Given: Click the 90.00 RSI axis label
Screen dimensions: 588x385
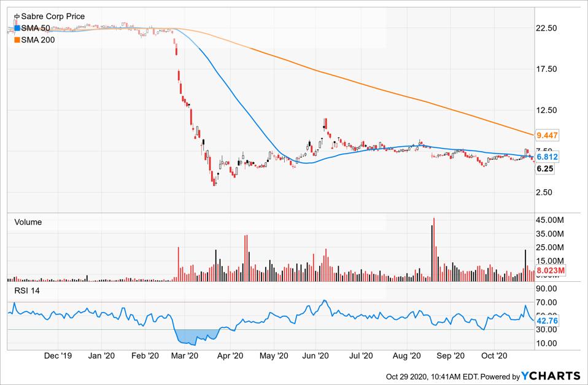Looking at the screenshot, I should click(x=546, y=289).
